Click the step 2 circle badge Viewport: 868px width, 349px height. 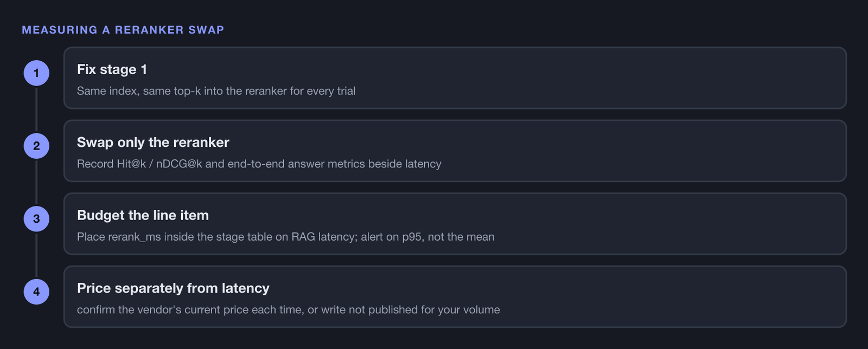36,146
